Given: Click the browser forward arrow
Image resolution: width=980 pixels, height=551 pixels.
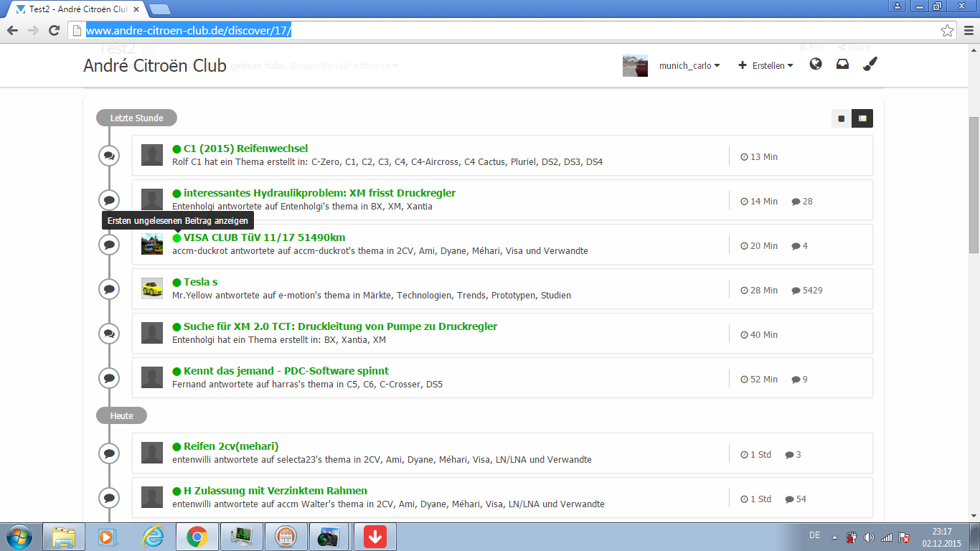Looking at the screenshot, I should (x=33, y=30).
